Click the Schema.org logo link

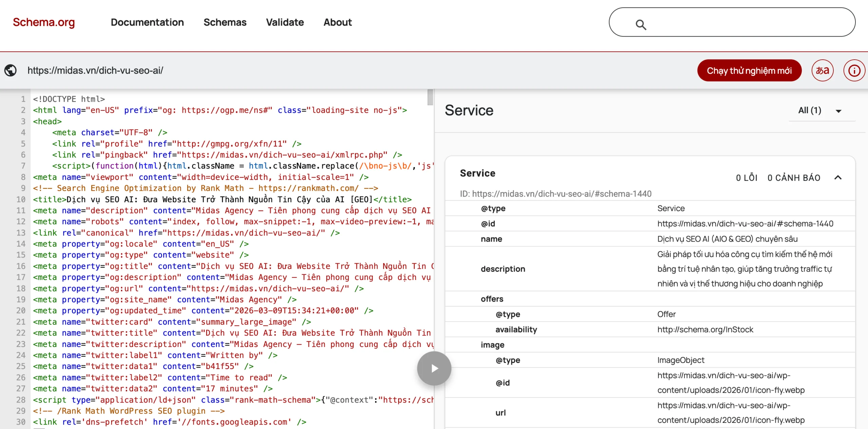44,22
